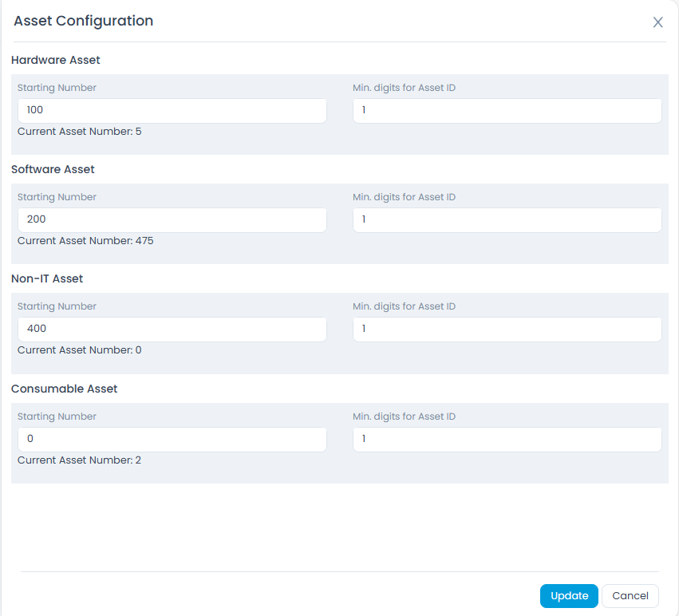
Task: Click the "Current Asset Number: 475" text
Action: pyautogui.click(x=85, y=240)
